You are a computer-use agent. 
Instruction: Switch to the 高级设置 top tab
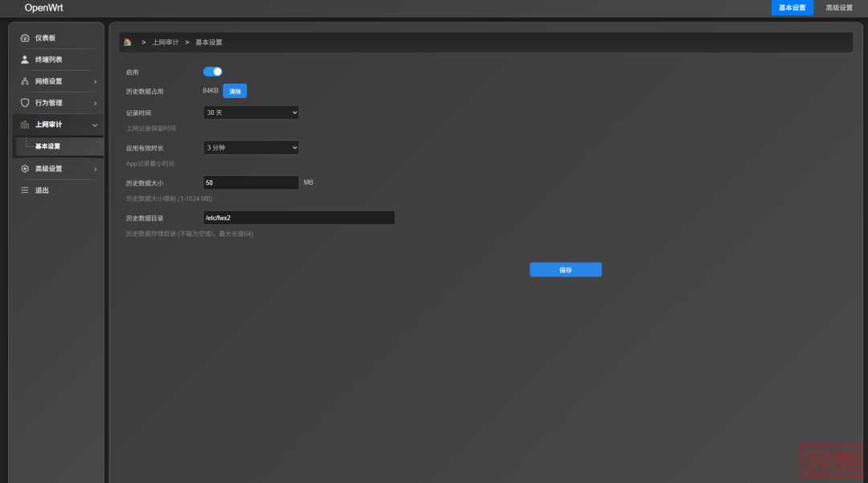click(839, 7)
